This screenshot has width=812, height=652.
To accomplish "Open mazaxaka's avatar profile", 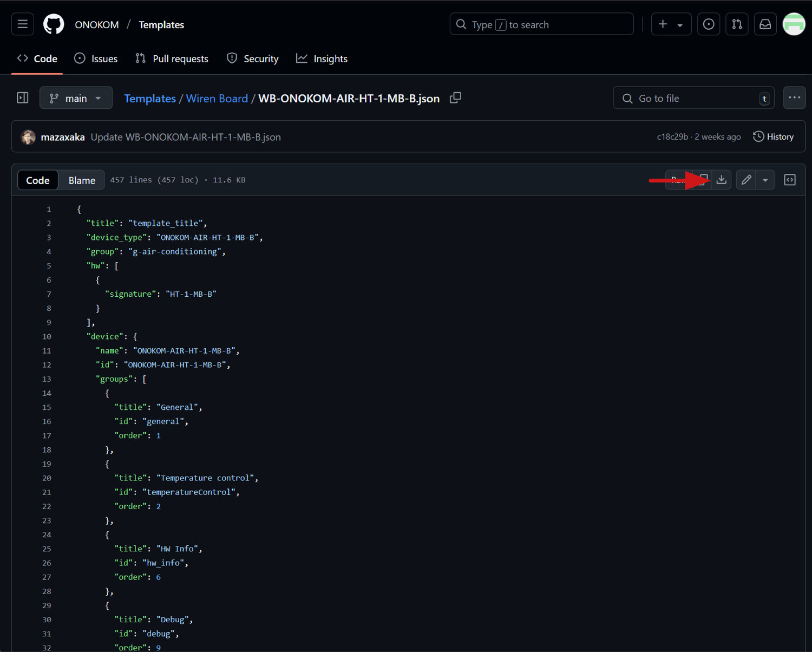I will click(x=28, y=137).
